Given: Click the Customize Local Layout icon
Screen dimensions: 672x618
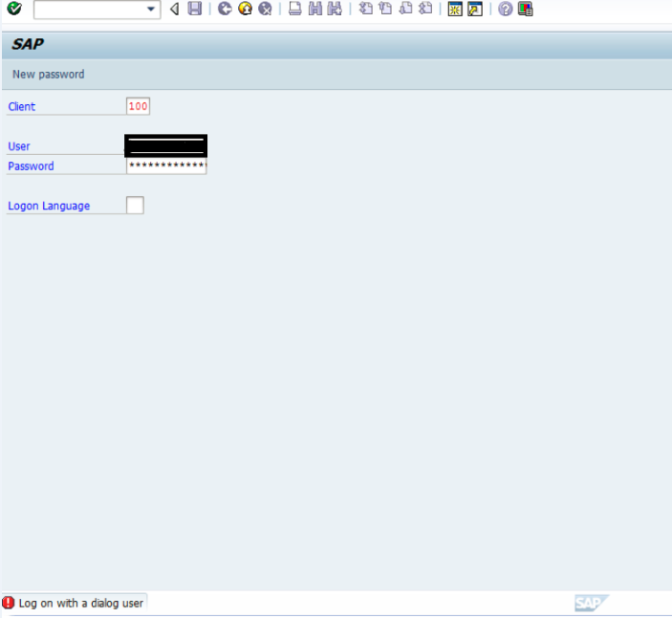Looking at the screenshot, I should [526, 9].
